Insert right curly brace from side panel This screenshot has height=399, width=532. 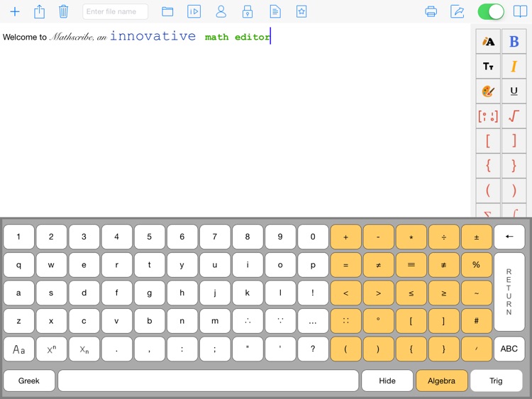pyautogui.click(x=514, y=166)
